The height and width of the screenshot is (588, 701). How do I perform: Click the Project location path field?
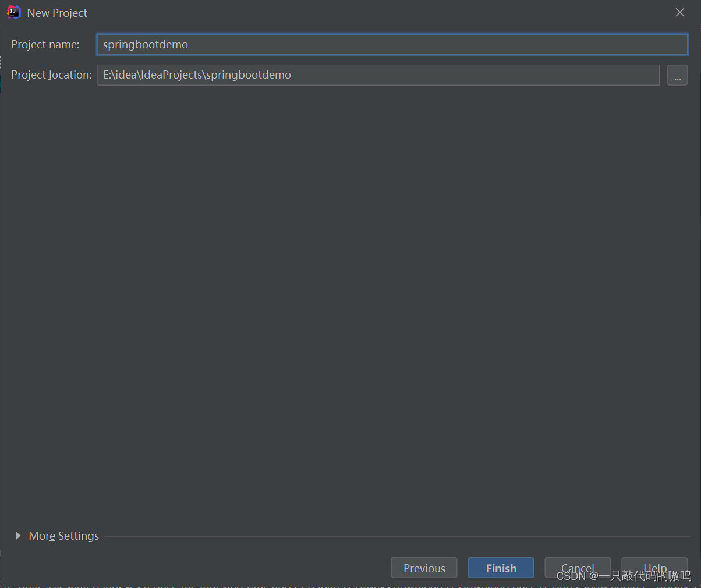point(378,75)
